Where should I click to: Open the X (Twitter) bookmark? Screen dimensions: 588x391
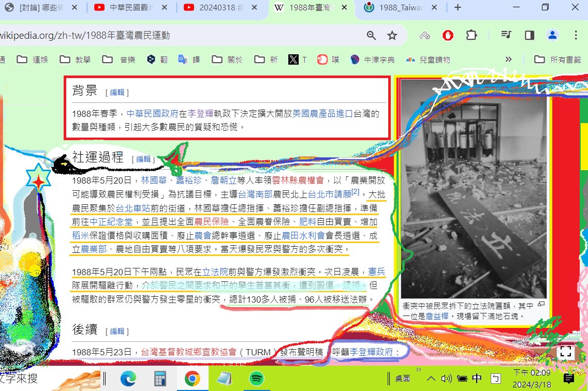pos(298,59)
